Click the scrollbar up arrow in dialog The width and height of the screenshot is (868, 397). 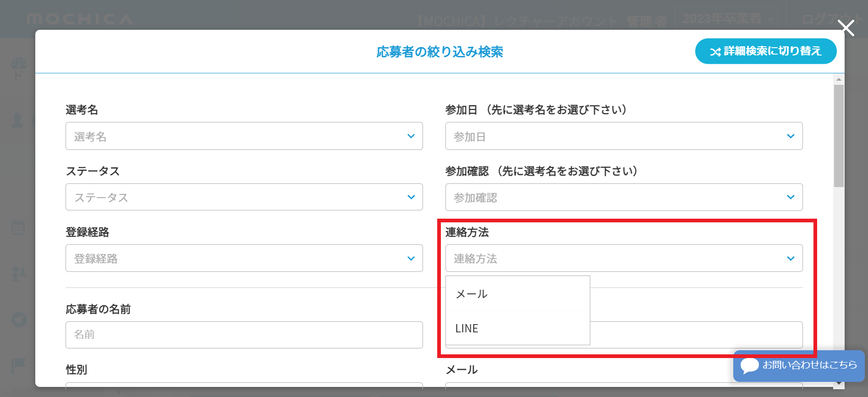(839, 79)
